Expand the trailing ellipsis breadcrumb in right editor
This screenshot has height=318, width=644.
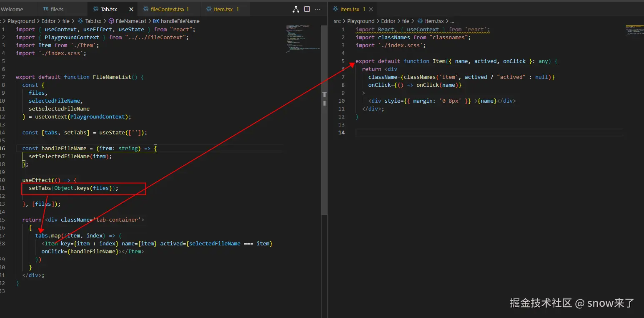coord(452,21)
